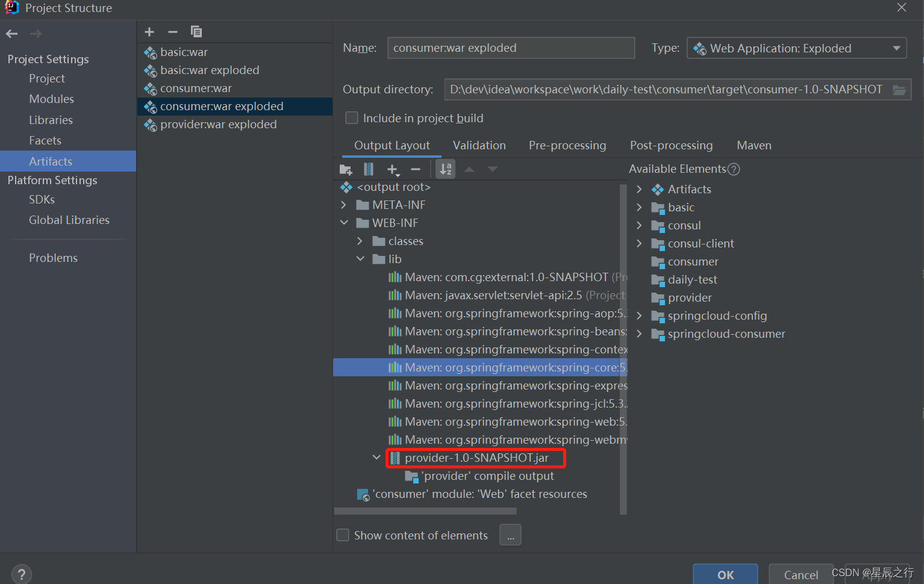
Task: Switch to Validation tab
Action: pyautogui.click(x=479, y=146)
